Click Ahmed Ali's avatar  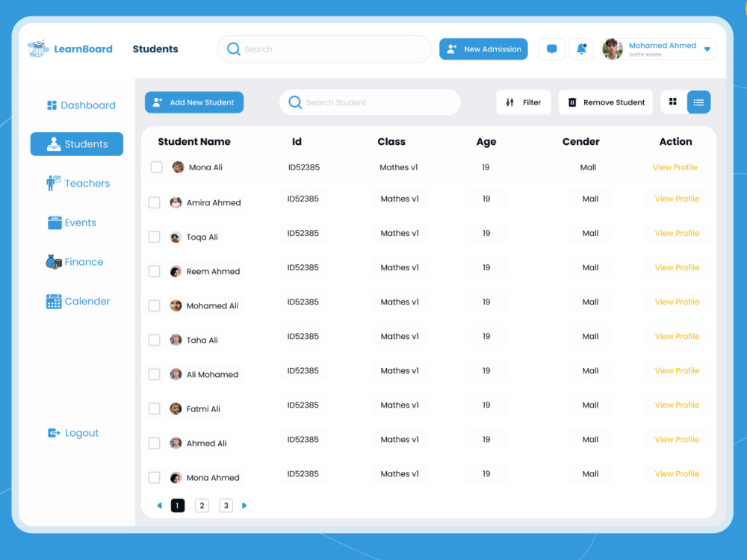[176, 443]
